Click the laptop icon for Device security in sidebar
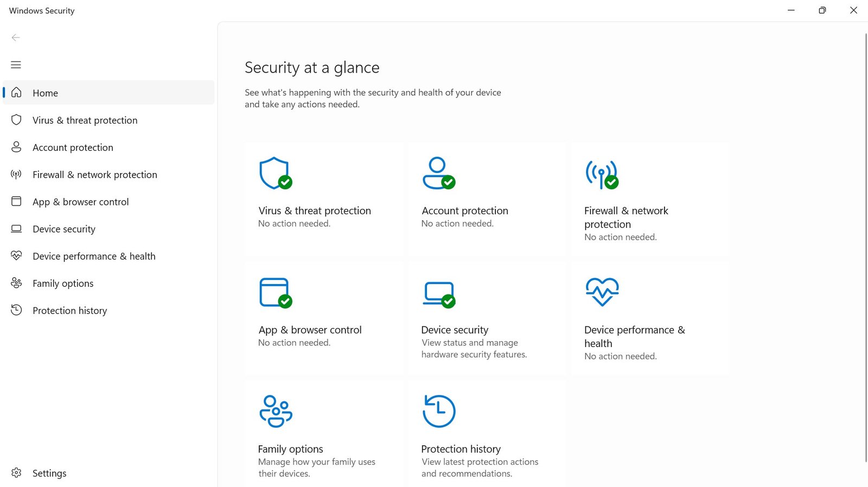This screenshot has width=868, height=487. [16, 229]
